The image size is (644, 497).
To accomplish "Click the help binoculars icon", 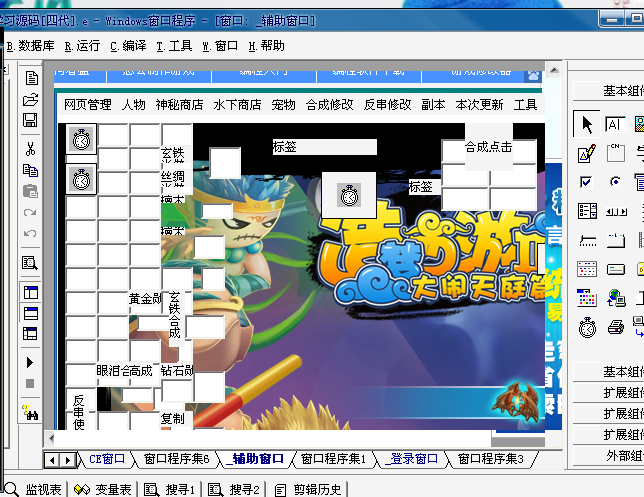I will pyautogui.click(x=30, y=412).
